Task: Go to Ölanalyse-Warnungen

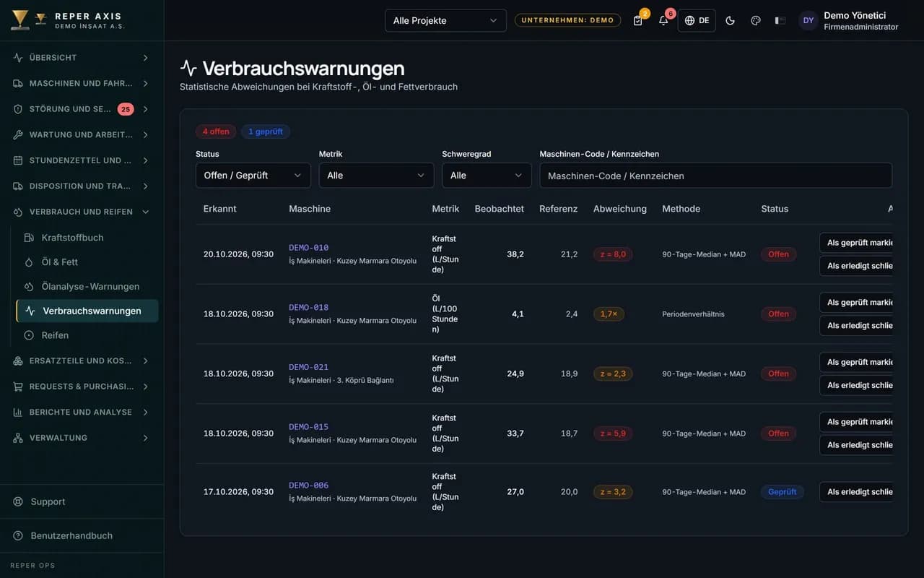Action: pyautogui.click(x=87, y=287)
